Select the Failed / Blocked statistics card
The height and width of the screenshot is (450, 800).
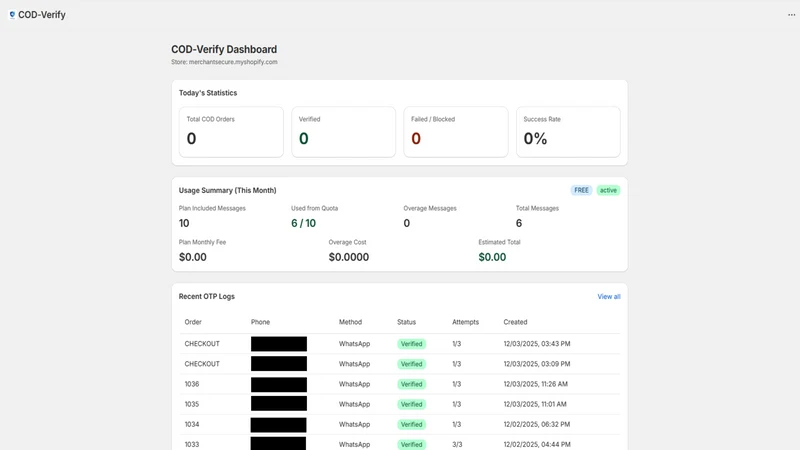(x=456, y=132)
